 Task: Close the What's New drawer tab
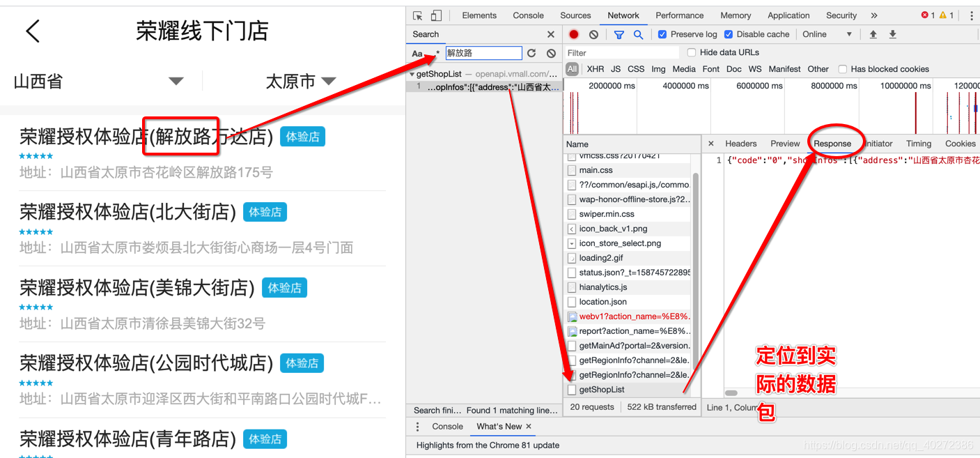[529, 427]
